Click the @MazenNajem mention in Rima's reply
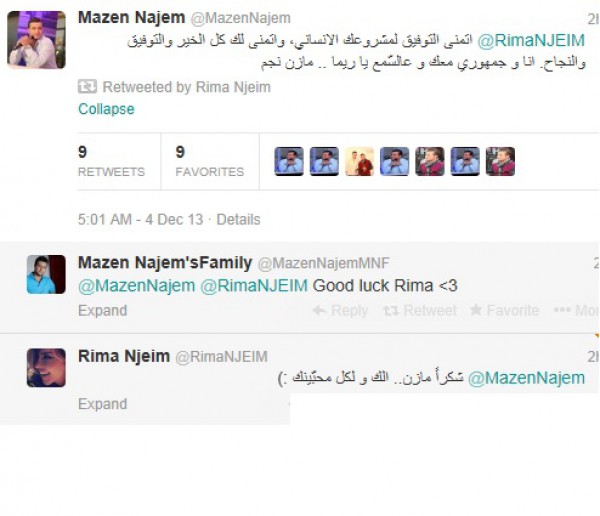Viewport: 600px width, 516px height. (527, 378)
